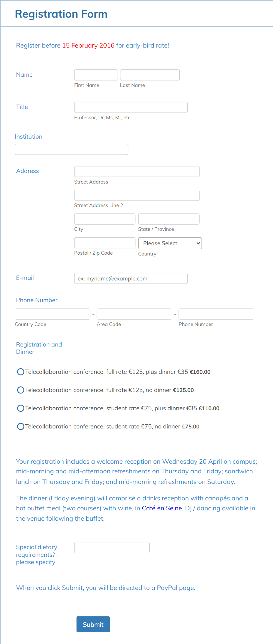Select the student rate plus dinner €110.00 option

[21, 408]
